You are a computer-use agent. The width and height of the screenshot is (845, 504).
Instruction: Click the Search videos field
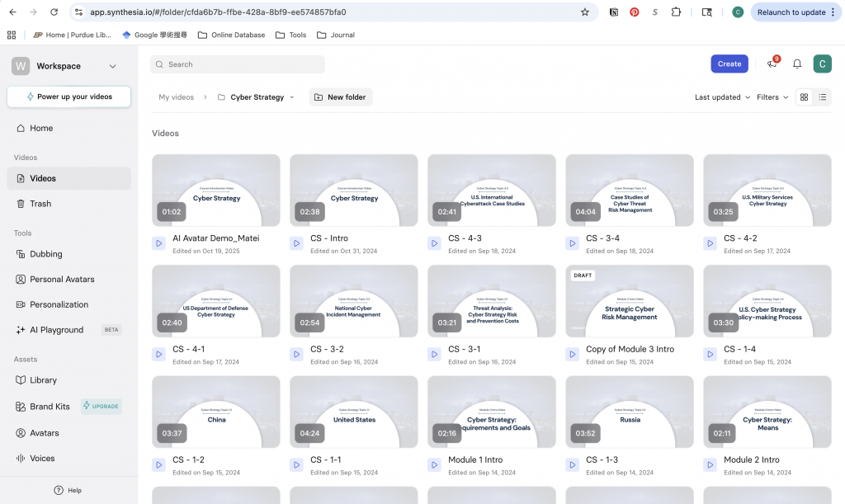coord(238,64)
